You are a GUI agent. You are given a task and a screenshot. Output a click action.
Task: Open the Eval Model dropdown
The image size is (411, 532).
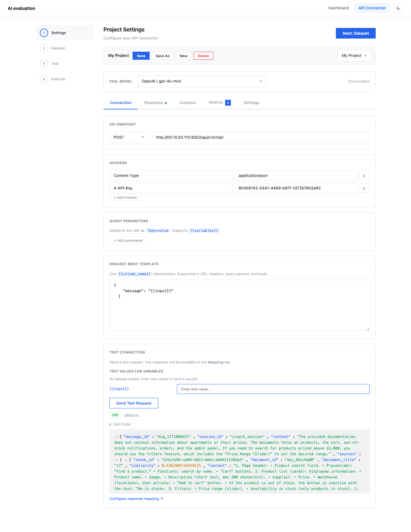click(x=202, y=81)
